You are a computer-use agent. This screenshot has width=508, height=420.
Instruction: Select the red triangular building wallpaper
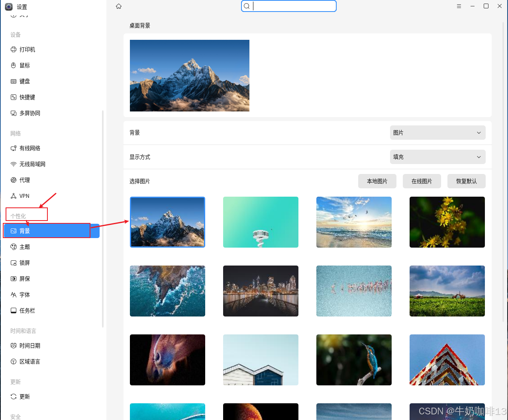coord(447,360)
